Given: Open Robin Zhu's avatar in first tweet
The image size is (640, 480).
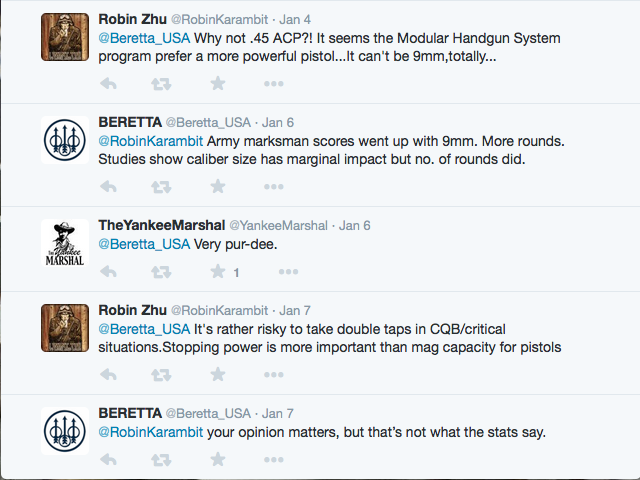Looking at the screenshot, I should tap(65, 37).
